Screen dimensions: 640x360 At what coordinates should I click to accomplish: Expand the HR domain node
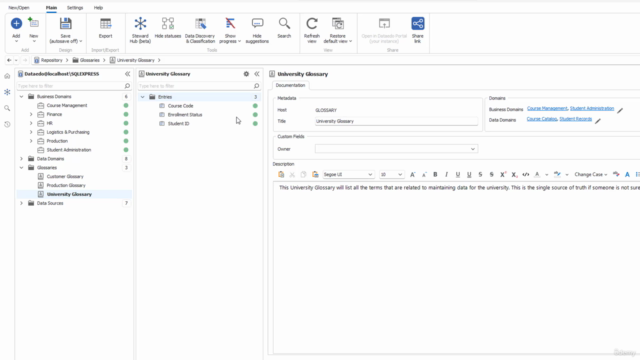pos(31,123)
